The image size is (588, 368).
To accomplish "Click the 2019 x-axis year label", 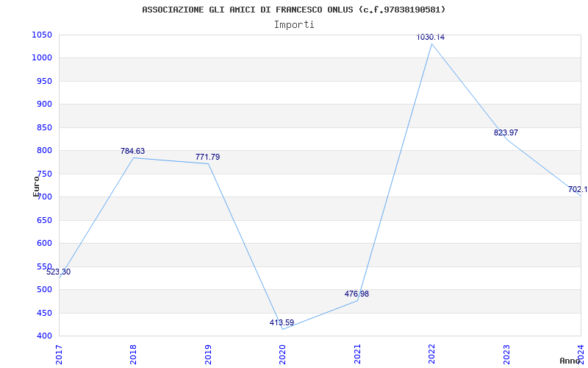I will [x=208, y=355].
